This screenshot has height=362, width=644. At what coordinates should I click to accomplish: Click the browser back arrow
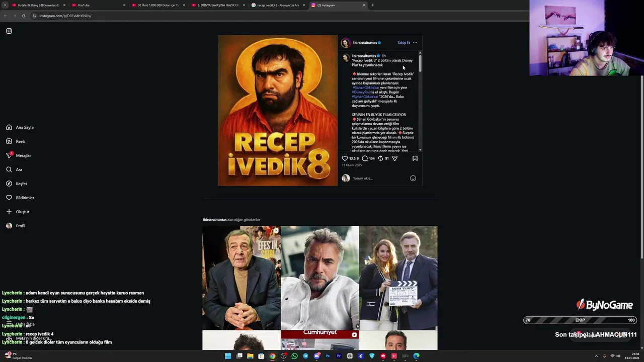tap(6, 16)
